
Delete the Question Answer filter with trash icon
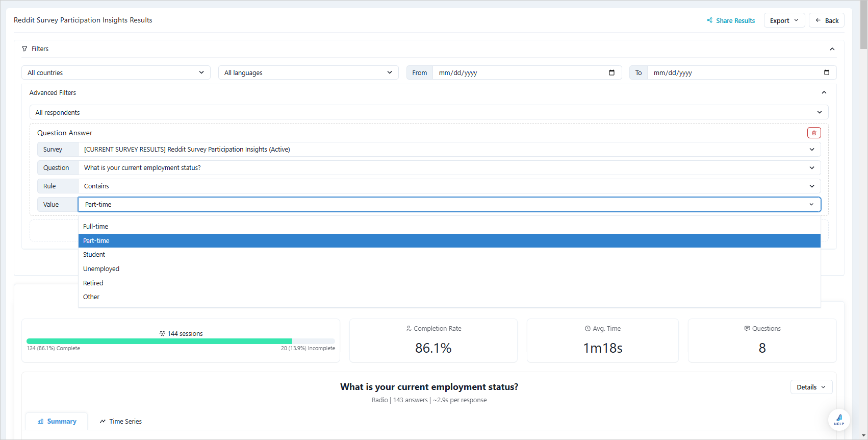814,133
